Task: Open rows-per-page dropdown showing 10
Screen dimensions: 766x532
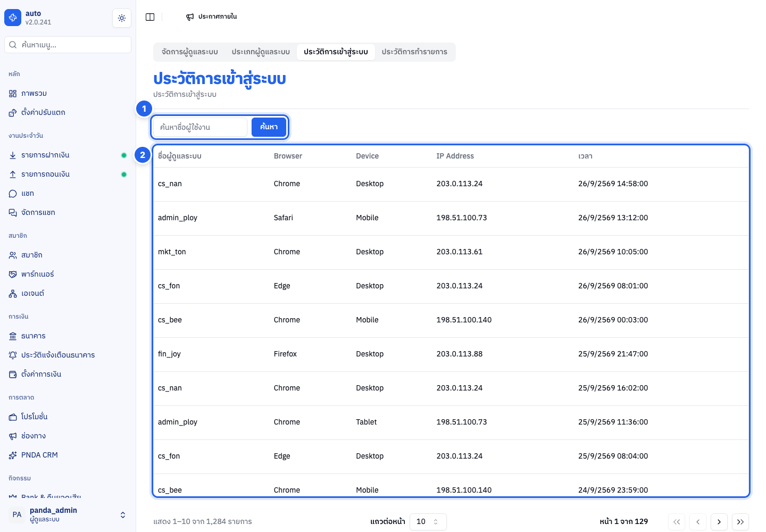Action: coord(428,522)
